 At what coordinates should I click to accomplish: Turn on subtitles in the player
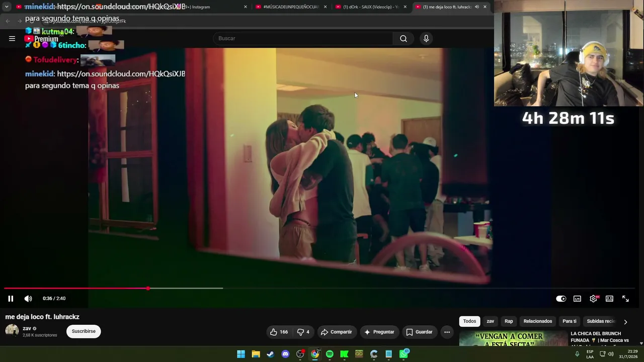[577, 299]
